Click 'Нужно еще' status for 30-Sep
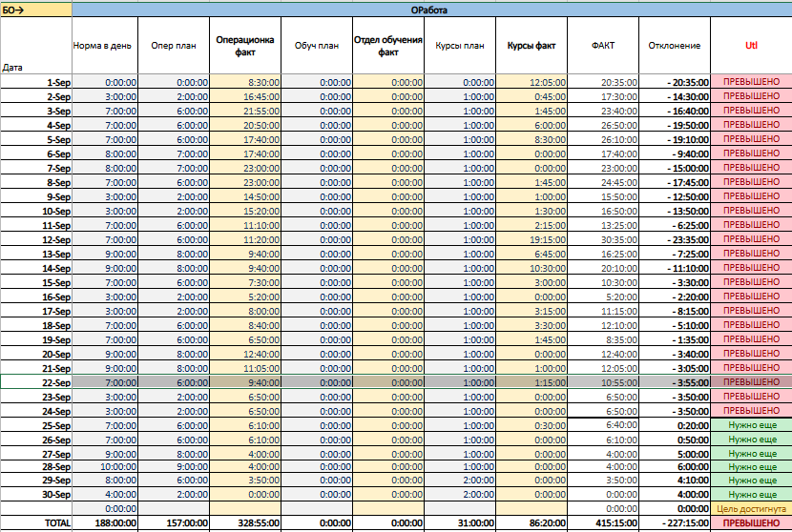Viewport: 792px width, 532px height. click(751, 495)
